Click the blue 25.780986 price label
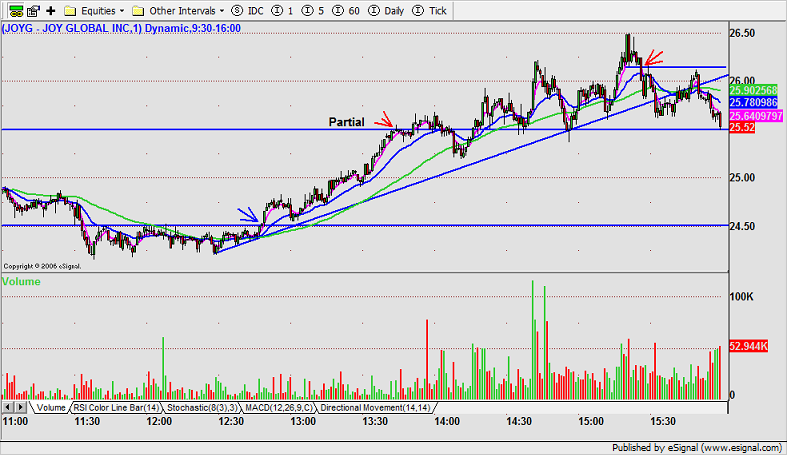 click(753, 102)
